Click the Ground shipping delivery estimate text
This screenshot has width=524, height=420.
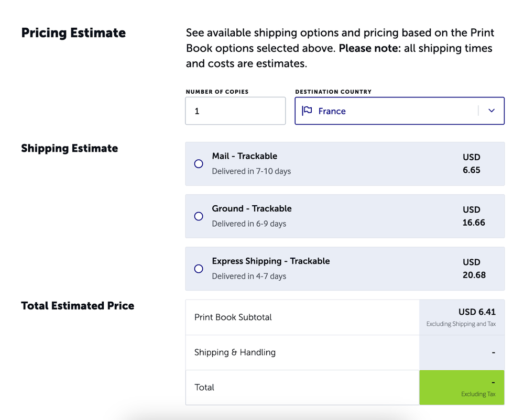[249, 223]
